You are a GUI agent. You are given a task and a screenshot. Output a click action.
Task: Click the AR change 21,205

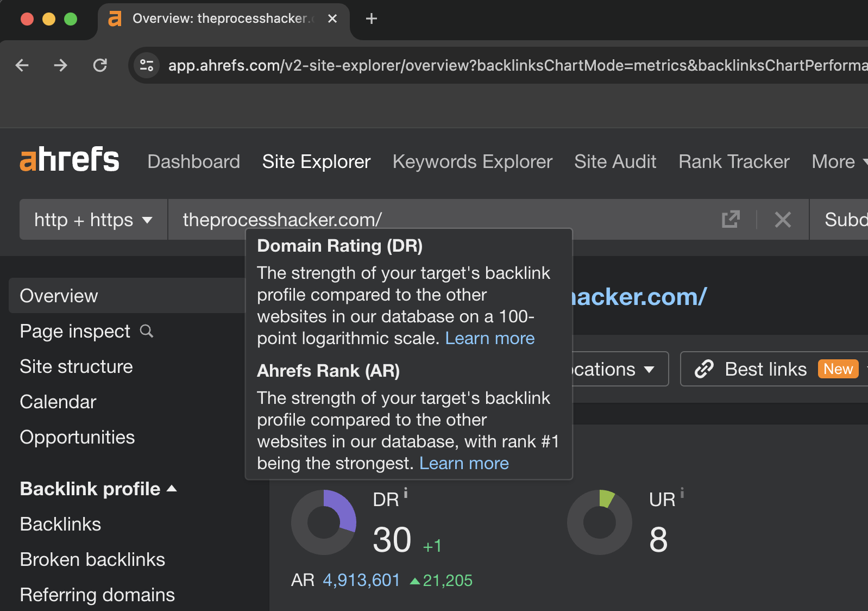(x=441, y=580)
